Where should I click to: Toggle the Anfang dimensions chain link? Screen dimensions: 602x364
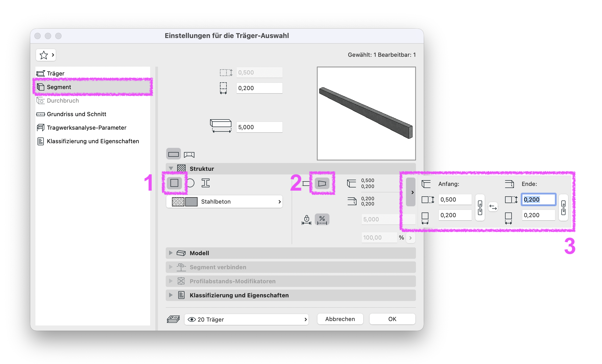(x=480, y=208)
